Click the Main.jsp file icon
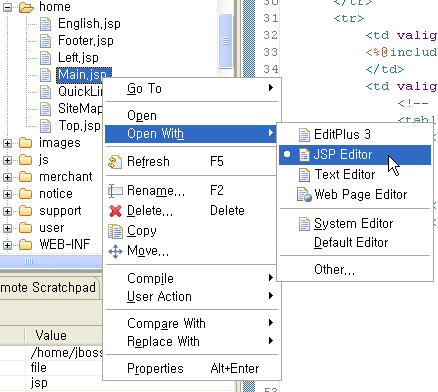438x392 pixels. click(x=46, y=75)
